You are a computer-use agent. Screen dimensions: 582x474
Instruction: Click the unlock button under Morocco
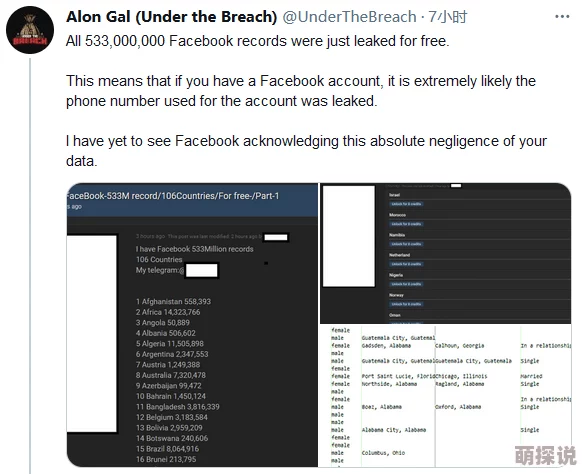tap(406, 224)
